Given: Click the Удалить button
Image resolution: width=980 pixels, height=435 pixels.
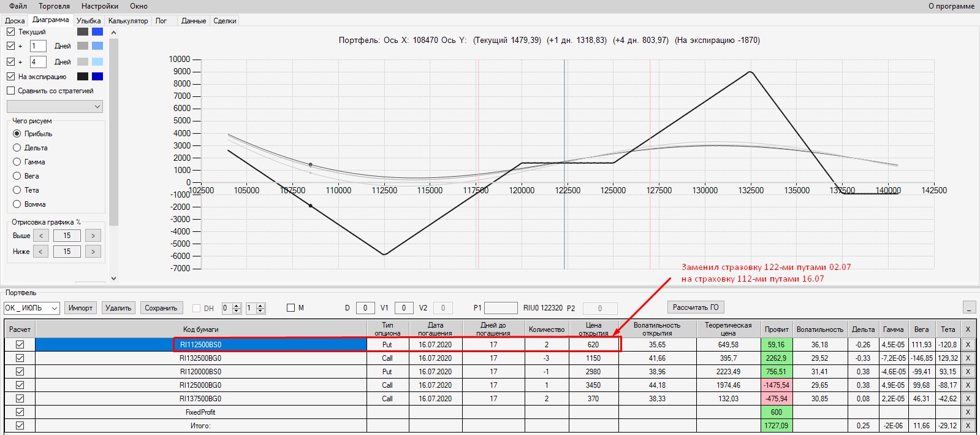Looking at the screenshot, I should [x=118, y=308].
